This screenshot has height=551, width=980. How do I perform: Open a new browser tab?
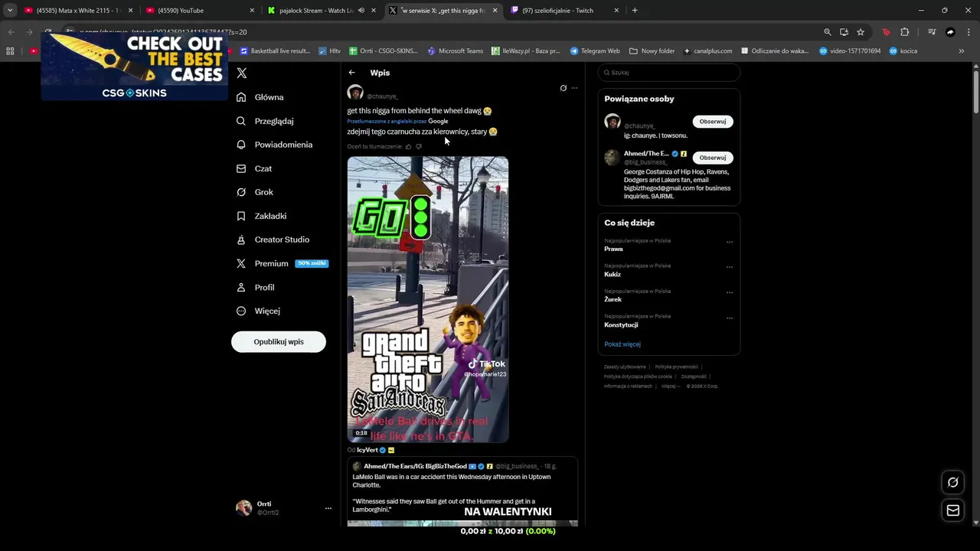click(x=635, y=11)
